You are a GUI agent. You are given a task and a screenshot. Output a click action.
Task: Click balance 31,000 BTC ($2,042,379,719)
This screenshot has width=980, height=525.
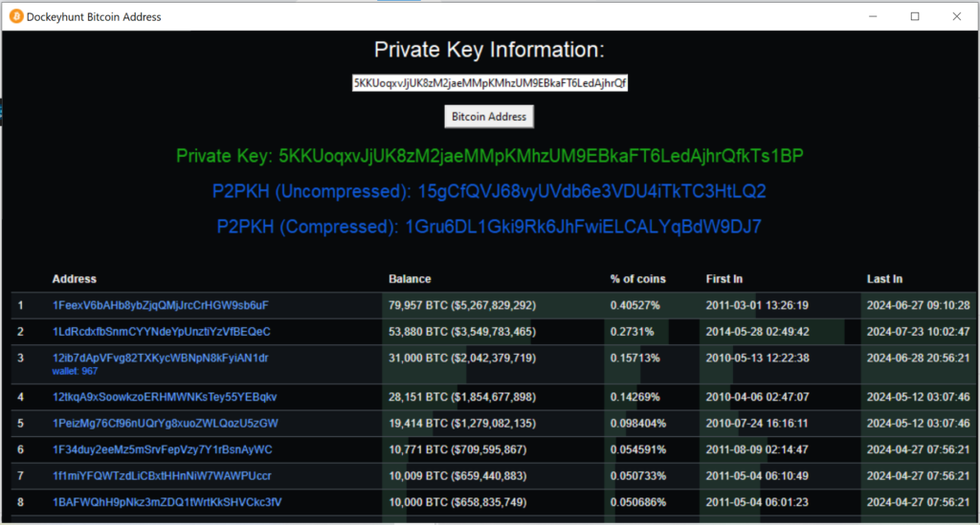coord(462,358)
